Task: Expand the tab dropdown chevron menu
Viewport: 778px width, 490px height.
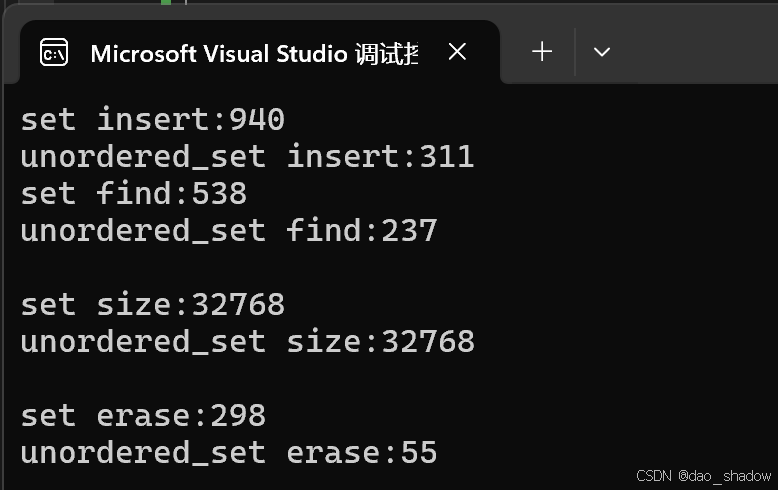Action: 601,52
